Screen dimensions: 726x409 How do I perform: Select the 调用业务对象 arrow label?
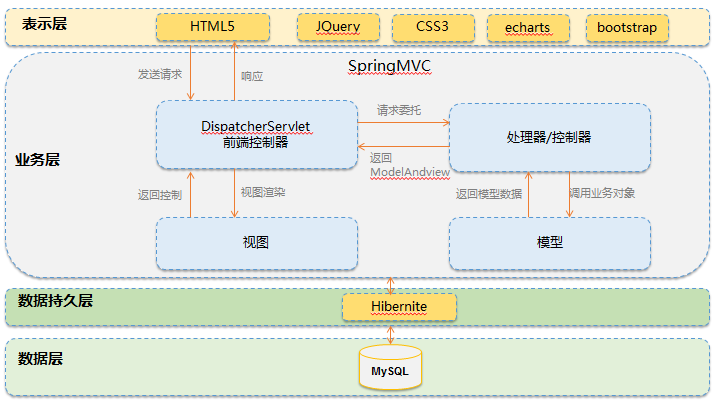[x=602, y=193]
